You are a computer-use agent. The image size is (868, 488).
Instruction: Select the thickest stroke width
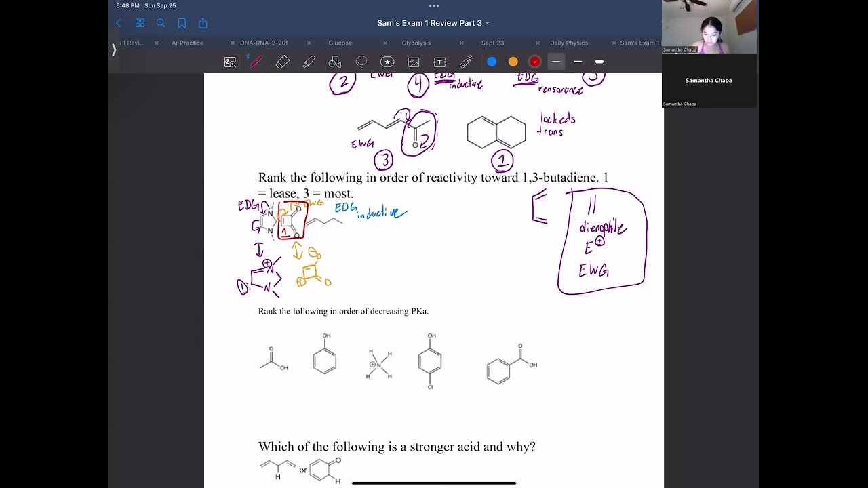pyautogui.click(x=599, y=62)
